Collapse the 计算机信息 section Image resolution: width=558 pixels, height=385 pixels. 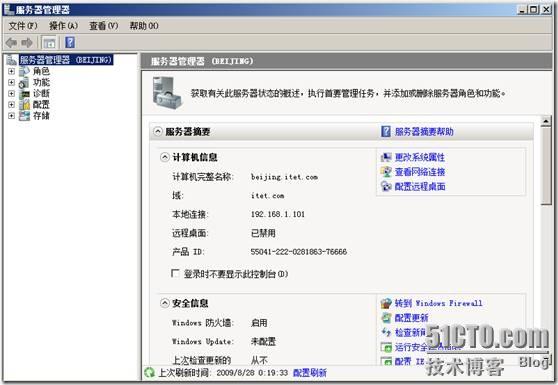point(164,157)
